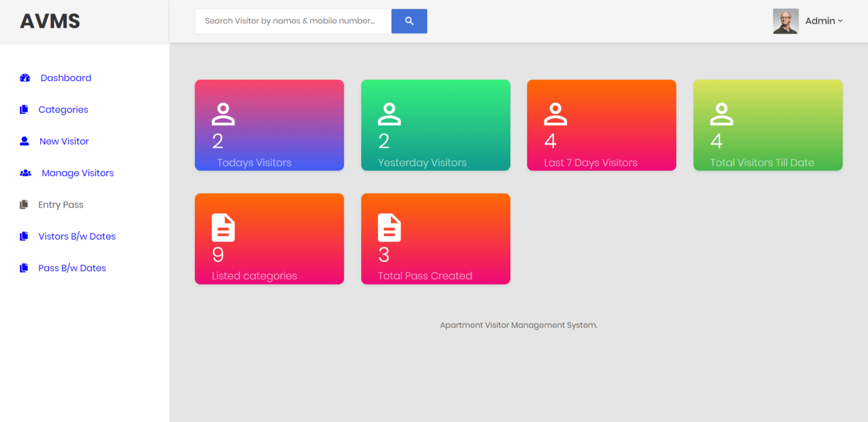Open Categories from the sidebar menu

click(x=63, y=109)
